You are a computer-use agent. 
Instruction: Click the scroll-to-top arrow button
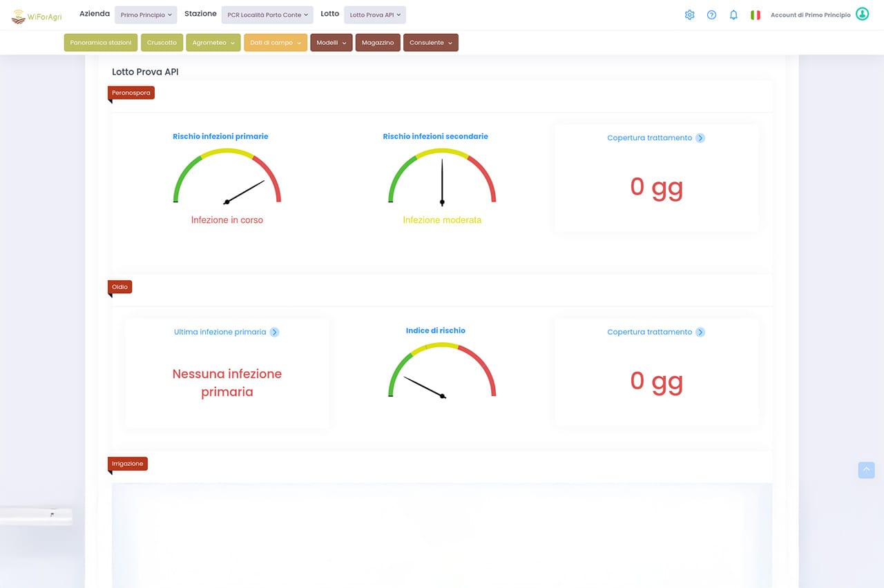click(866, 470)
